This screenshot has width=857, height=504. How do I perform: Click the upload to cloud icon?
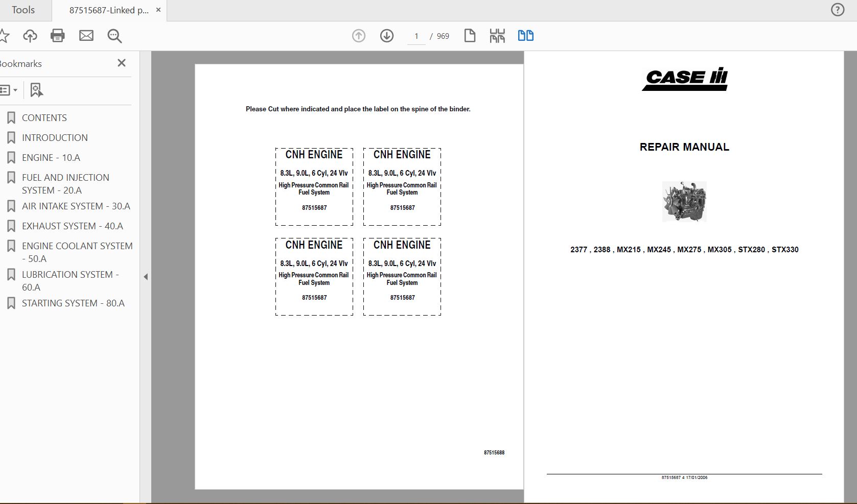pos(30,36)
